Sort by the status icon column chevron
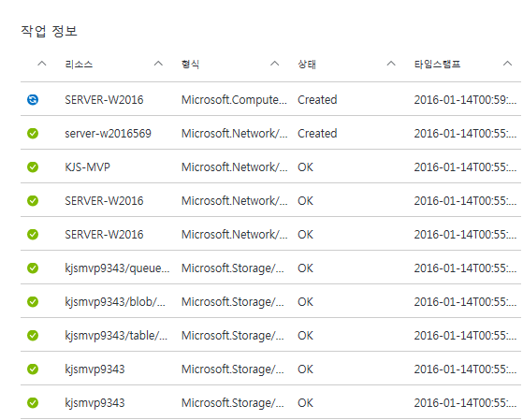Viewport: 523px width, 420px height. point(42,64)
